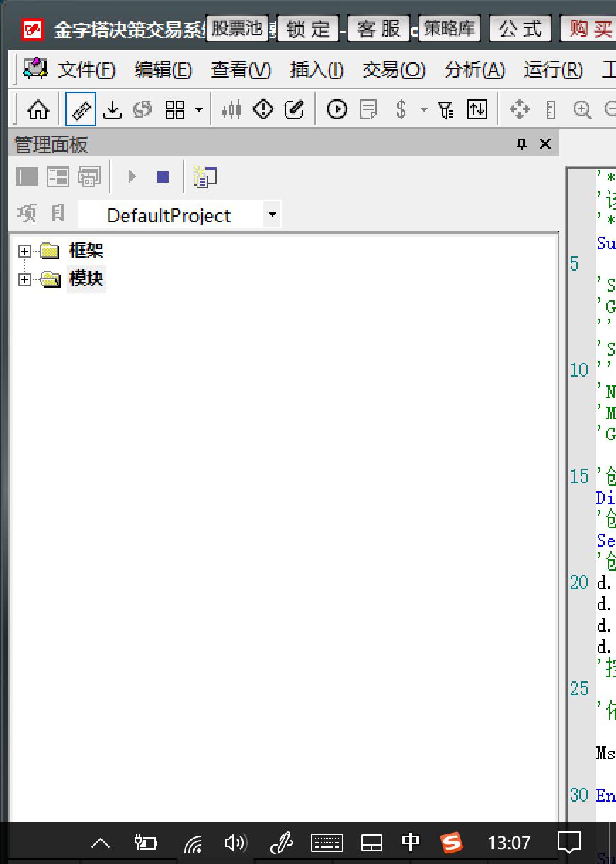Click the download data icon
Viewport: 616px width, 864px height.
[113, 110]
